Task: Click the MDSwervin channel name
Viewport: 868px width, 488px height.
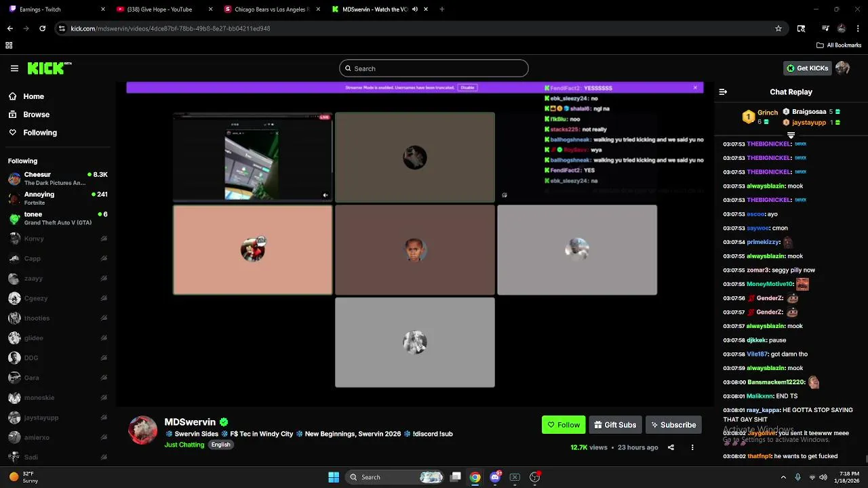Action: click(x=190, y=422)
